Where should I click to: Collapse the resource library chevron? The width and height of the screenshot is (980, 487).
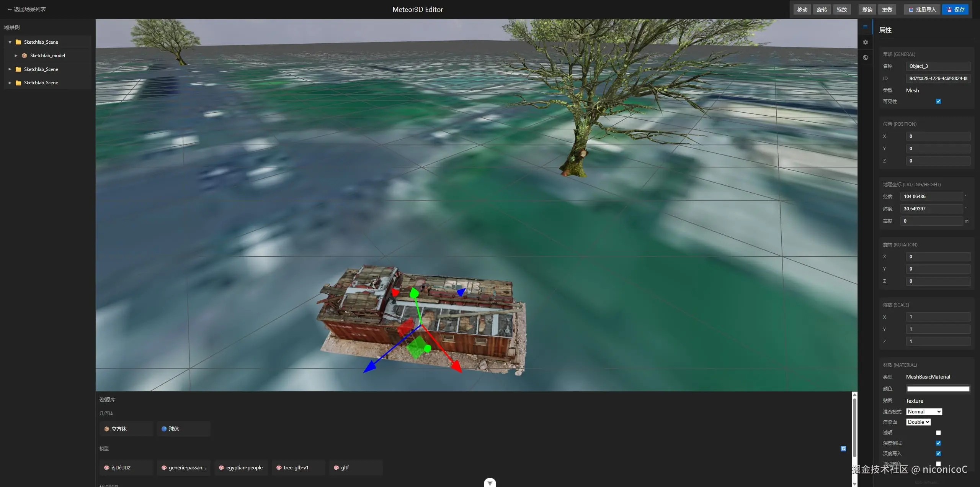click(x=490, y=483)
